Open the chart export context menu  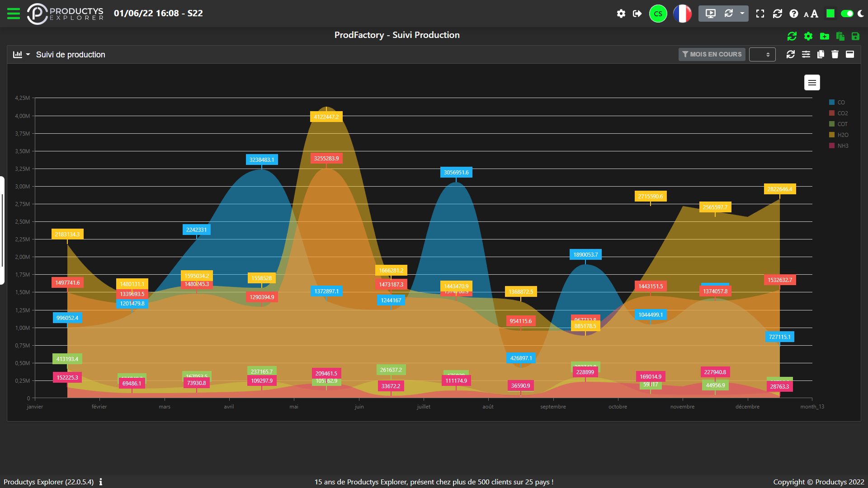tap(812, 83)
